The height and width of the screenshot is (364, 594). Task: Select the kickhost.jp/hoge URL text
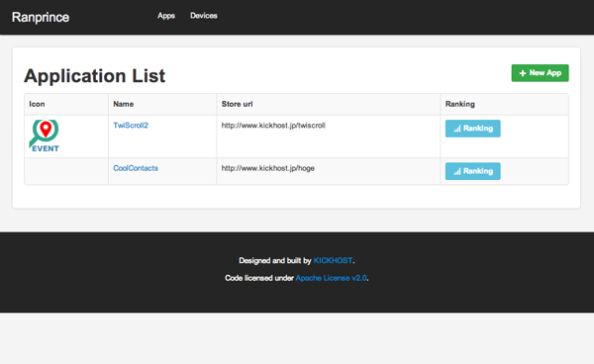268,168
